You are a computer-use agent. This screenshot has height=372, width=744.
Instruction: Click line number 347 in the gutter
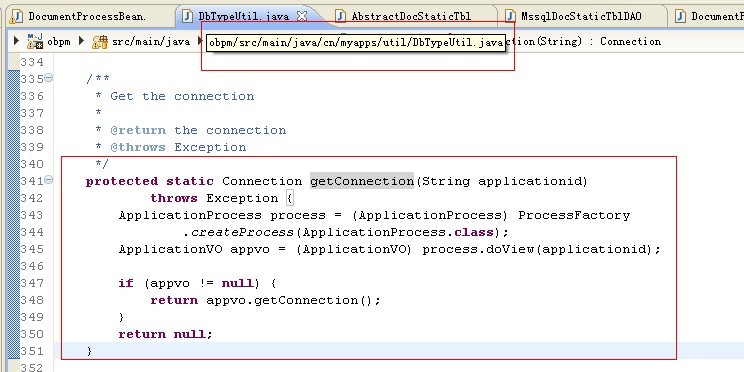tap(32, 283)
